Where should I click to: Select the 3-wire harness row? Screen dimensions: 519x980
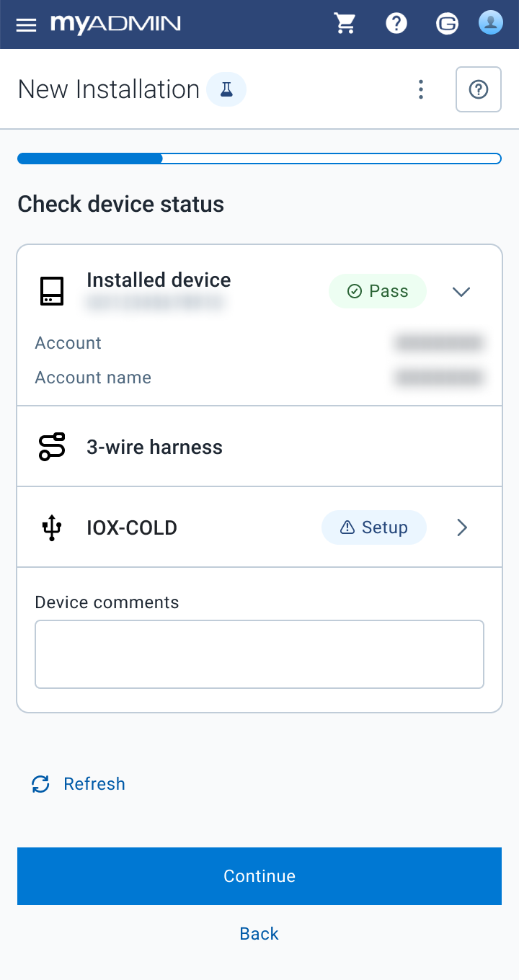(259, 447)
